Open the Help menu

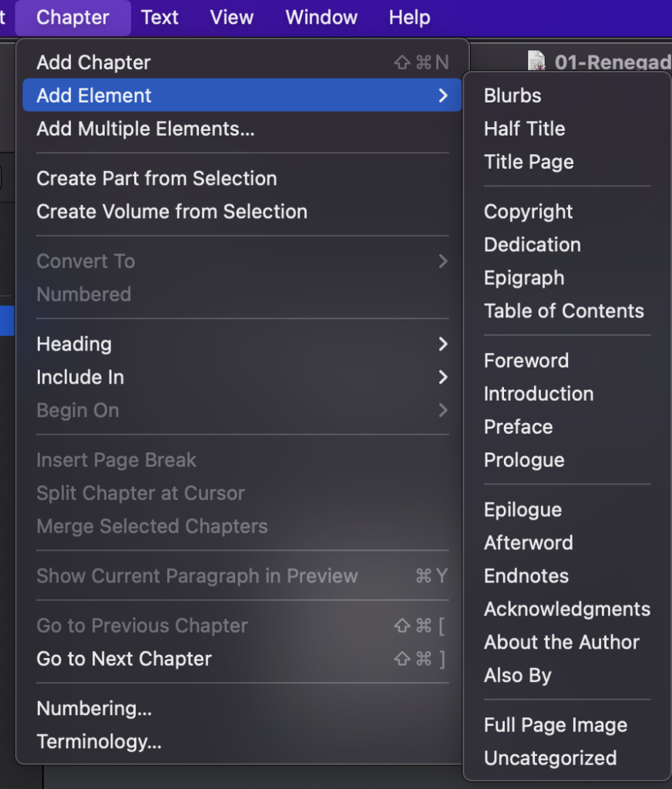pyautogui.click(x=409, y=18)
